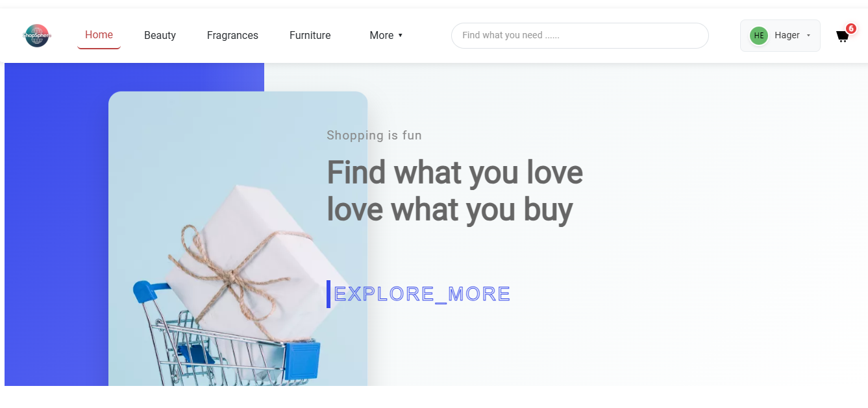Image resolution: width=868 pixels, height=408 pixels.
Task: Click the caret next to Hager
Action: tap(808, 36)
